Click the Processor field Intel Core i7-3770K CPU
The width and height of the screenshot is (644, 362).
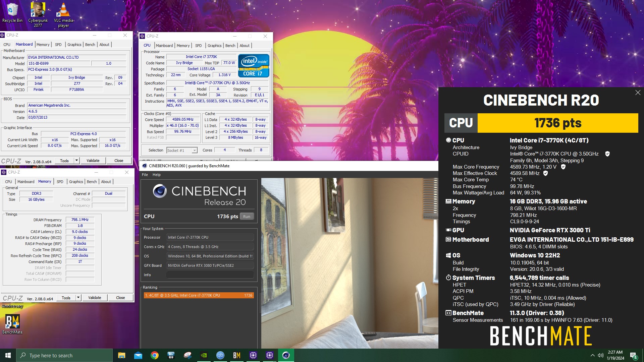coord(210,237)
